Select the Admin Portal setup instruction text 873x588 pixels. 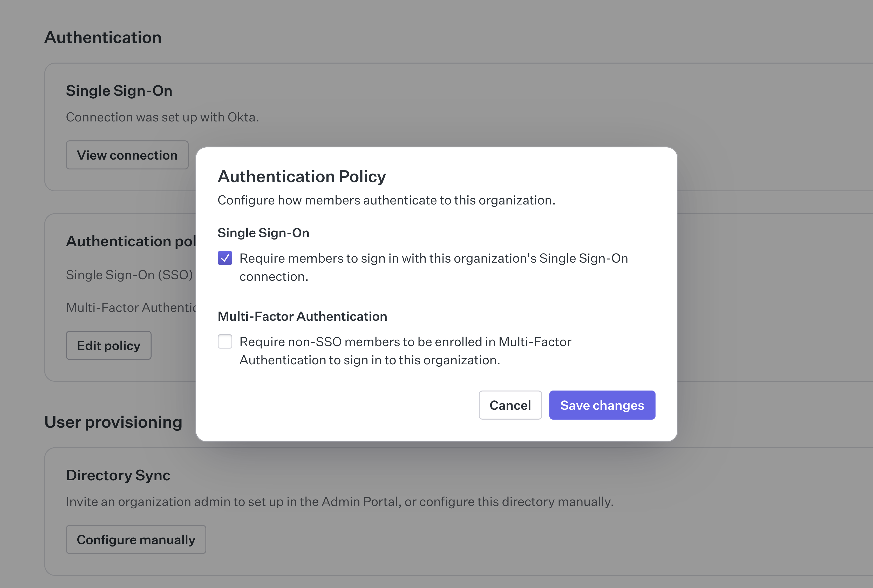(x=339, y=501)
